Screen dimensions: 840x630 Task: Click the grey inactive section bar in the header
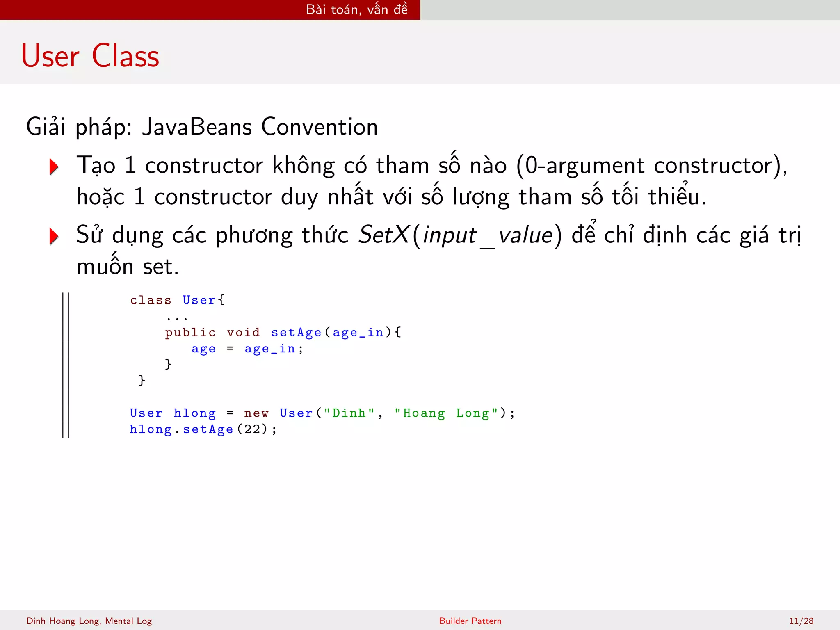[630, 10]
